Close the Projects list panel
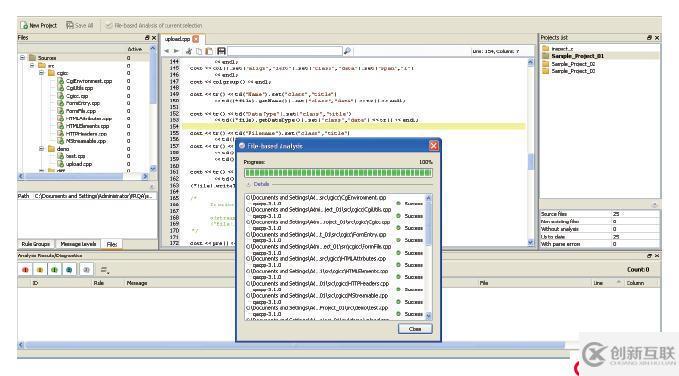The width and height of the screenshot is (679, 376). click(x=656, y=38)
